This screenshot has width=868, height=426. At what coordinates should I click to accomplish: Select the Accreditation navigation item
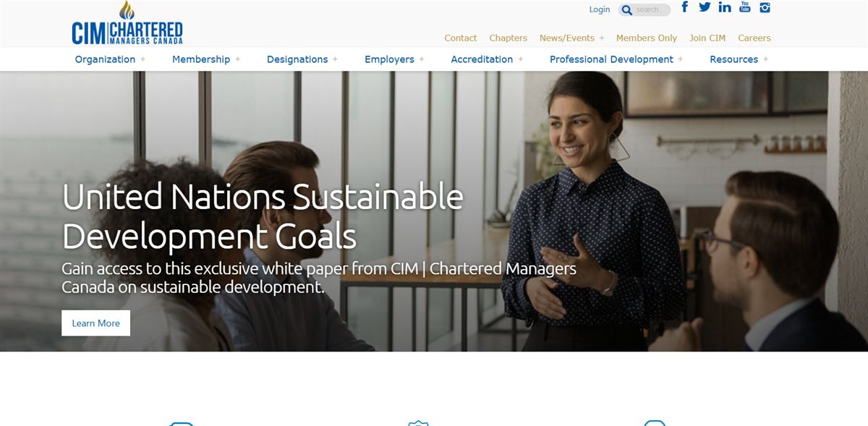tap(481, 59)
